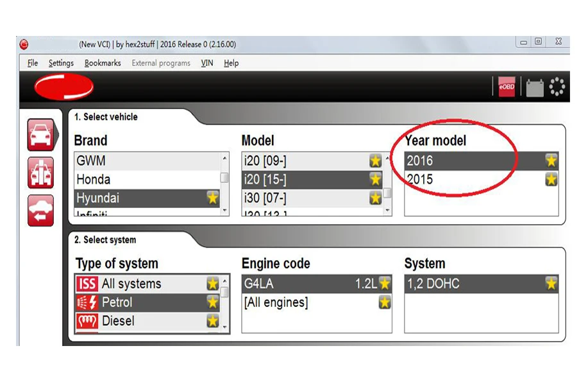Select year model 2015
The image size is (588, 373).
tap(482, 179)
